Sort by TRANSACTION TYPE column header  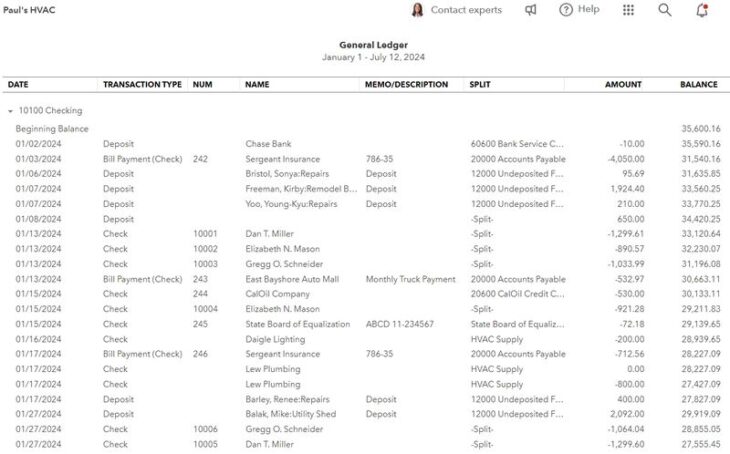pos(142,84)
